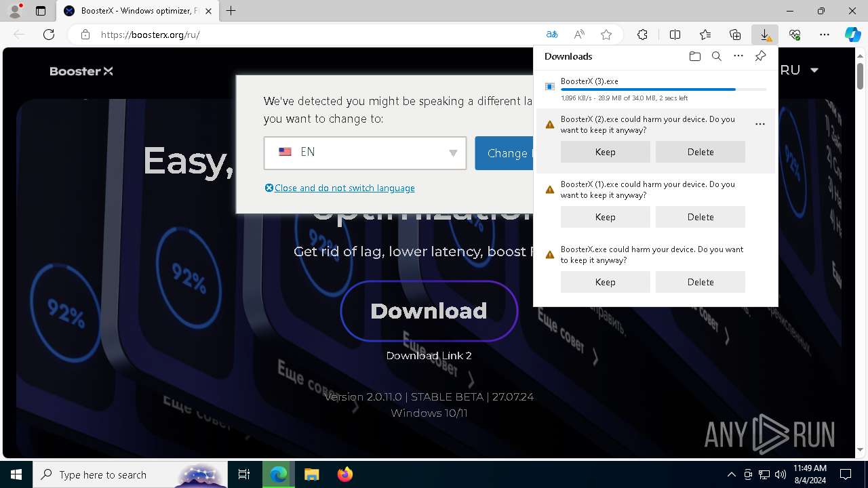
Task: Delete the BoosterX (2).exe download
Action: click(701, 152)
